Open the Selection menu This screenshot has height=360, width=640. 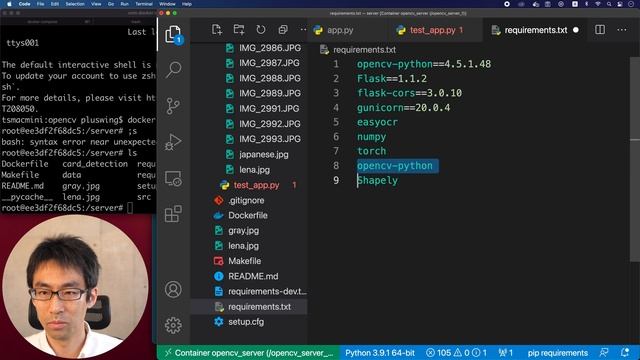point(75,4)
